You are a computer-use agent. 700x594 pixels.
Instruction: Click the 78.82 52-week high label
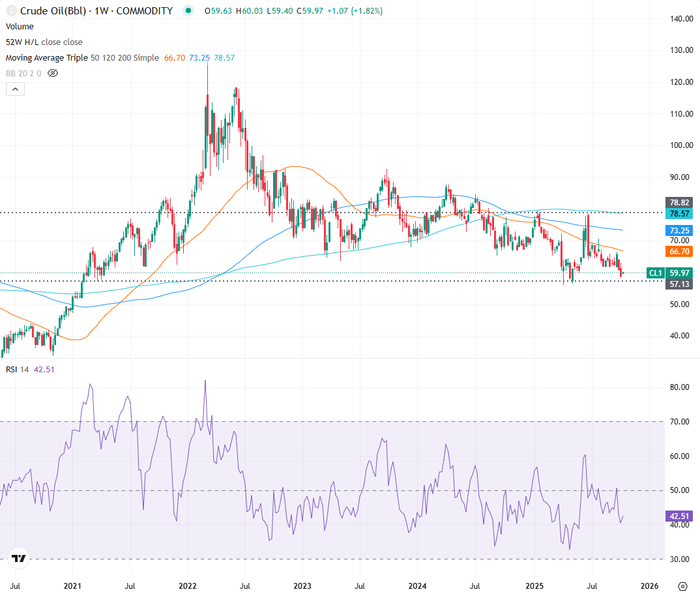[x=678, y=202]
